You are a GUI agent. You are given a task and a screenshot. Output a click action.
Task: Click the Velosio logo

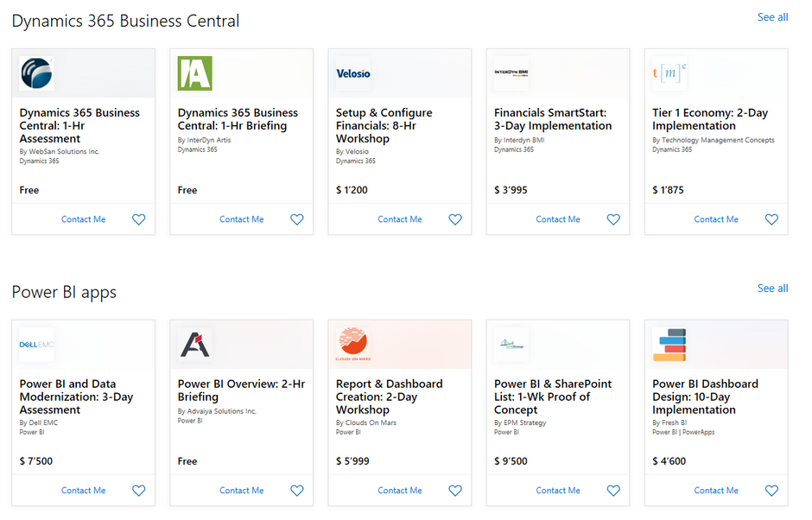[x=353, y=73]
